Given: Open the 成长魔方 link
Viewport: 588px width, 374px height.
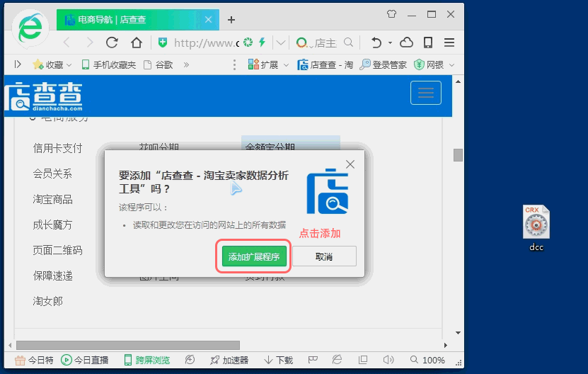Looking at the screenshot, I should click(52, 225).
